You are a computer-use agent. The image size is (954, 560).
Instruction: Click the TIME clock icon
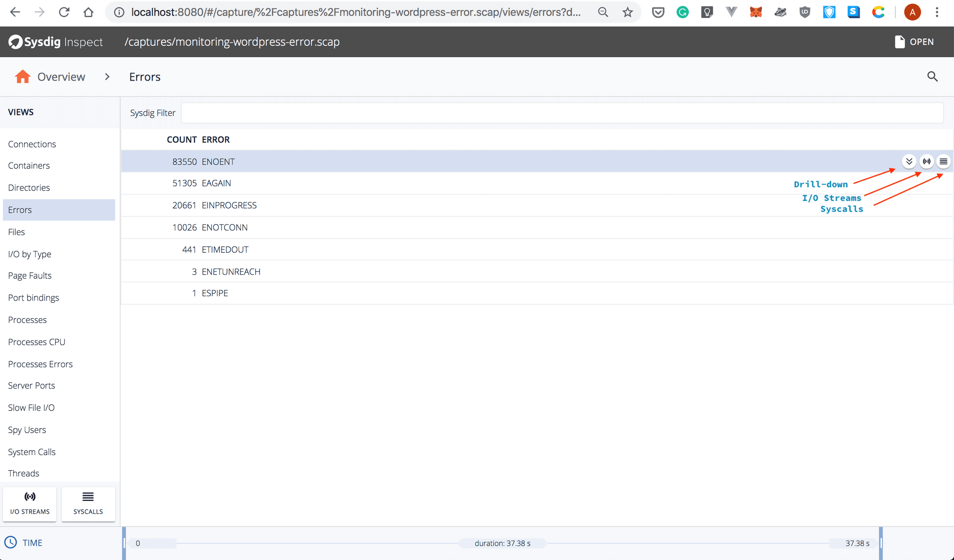pos(10,542)
